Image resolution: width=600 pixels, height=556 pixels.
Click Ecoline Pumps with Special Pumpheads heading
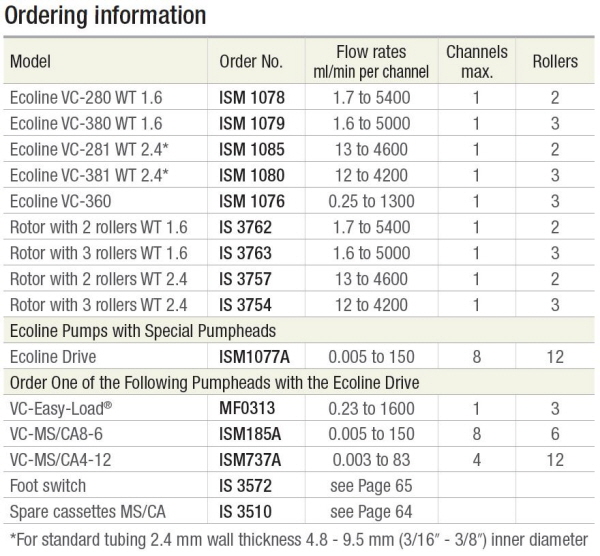pyautogui.click(x=143, y=331)
